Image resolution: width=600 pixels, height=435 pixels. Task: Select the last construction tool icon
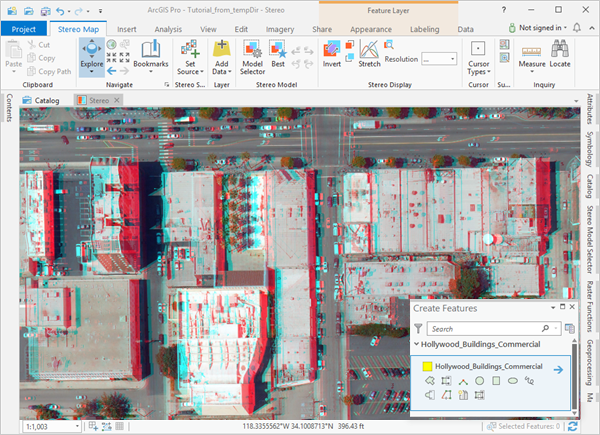(479, 395)
